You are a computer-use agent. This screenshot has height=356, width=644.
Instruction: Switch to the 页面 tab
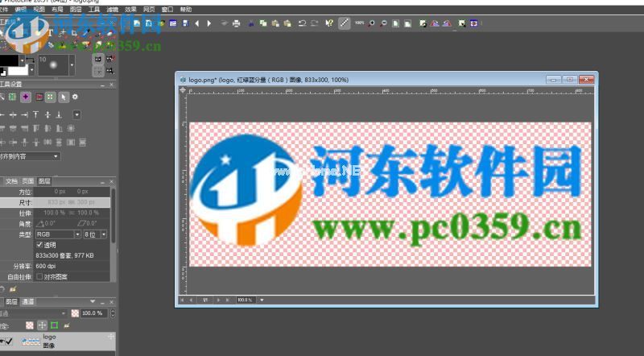(28, 181)
